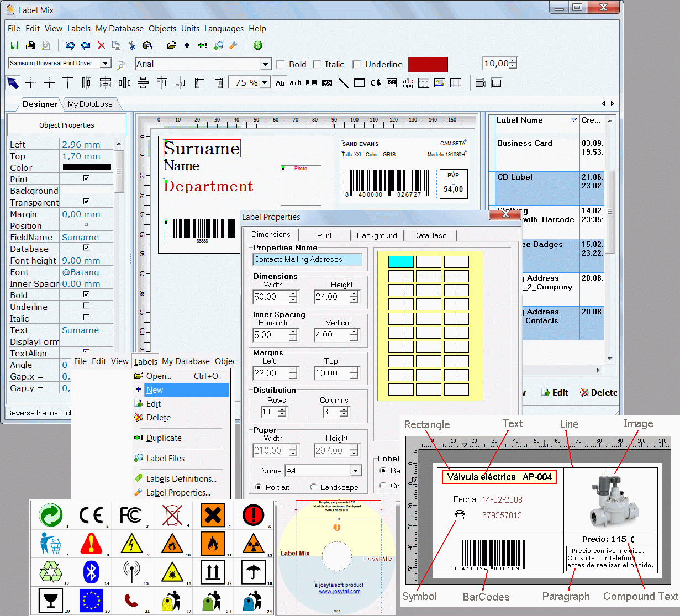
Task: Select the CD Label row in the label list
Action: click(x=546, y=188)
